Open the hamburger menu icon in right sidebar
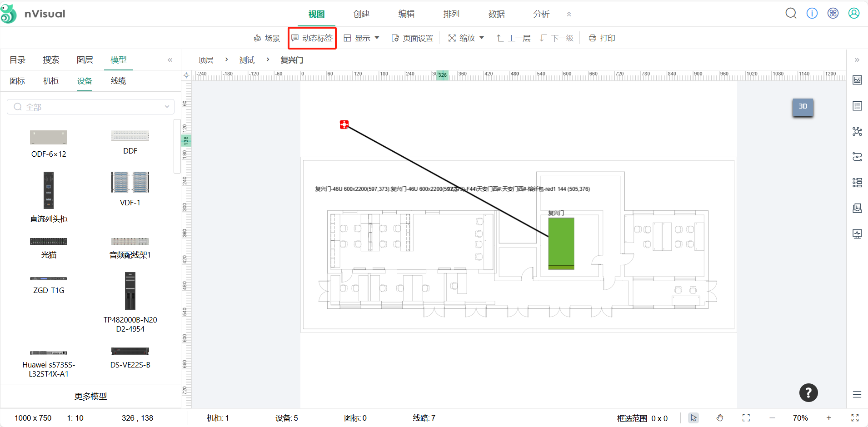 pos(857,394)
